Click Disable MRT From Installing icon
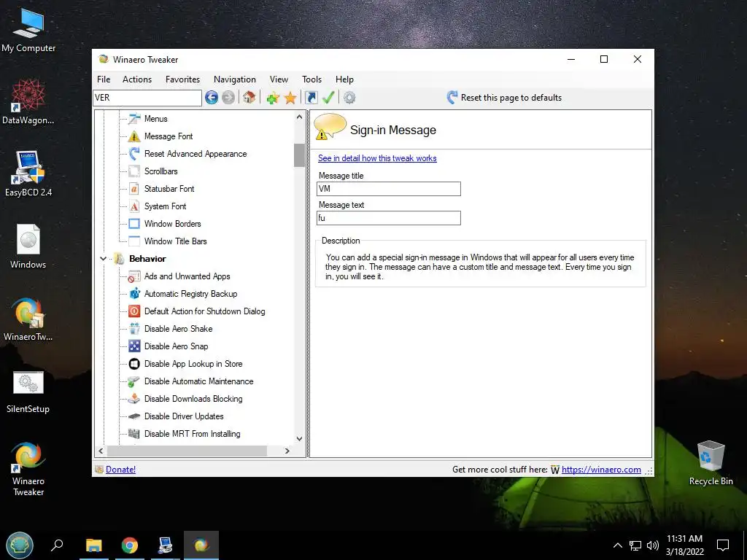The image size is (747, 560). (x=134, y=434)
